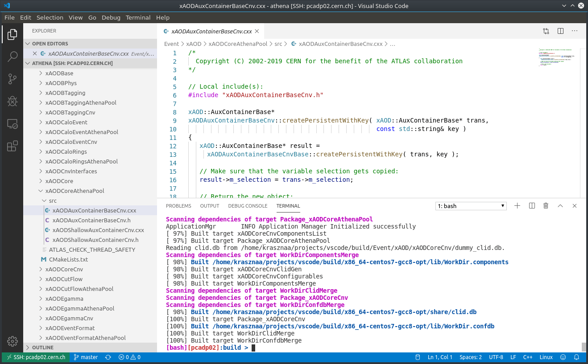Click the Linux configuration indicator in status bar
This screenshot has width=588, height=364.
546,357
